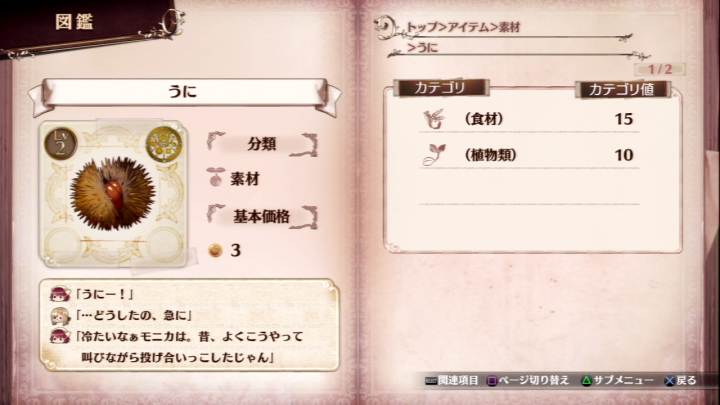Viewport: 720px width, 405px height.
Task: Click the 関連項目 related items button
Action: 452,380
